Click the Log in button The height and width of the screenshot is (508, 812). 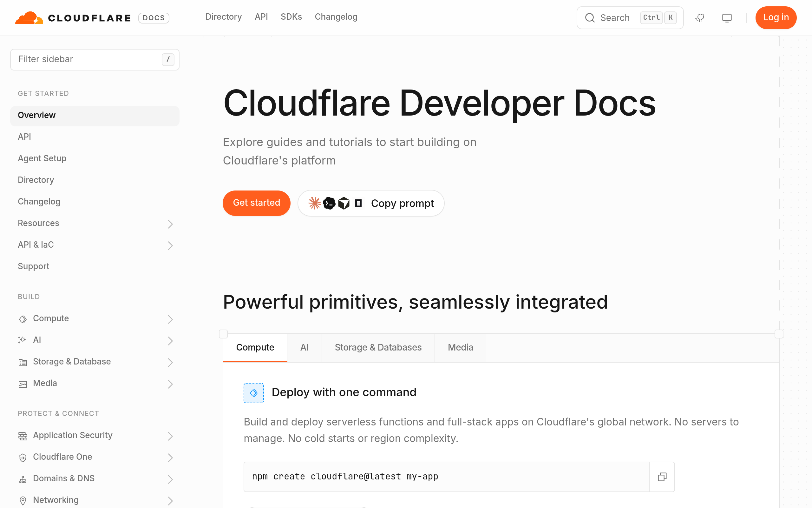(776, 17)
